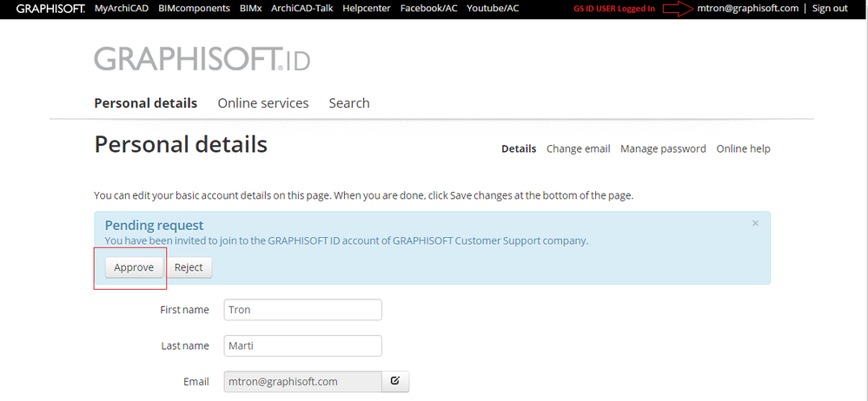The height and width of the screenshot is (401, 868).
Task: Click the GRAPHISOFT ID page logo
Action: (202, 59)
